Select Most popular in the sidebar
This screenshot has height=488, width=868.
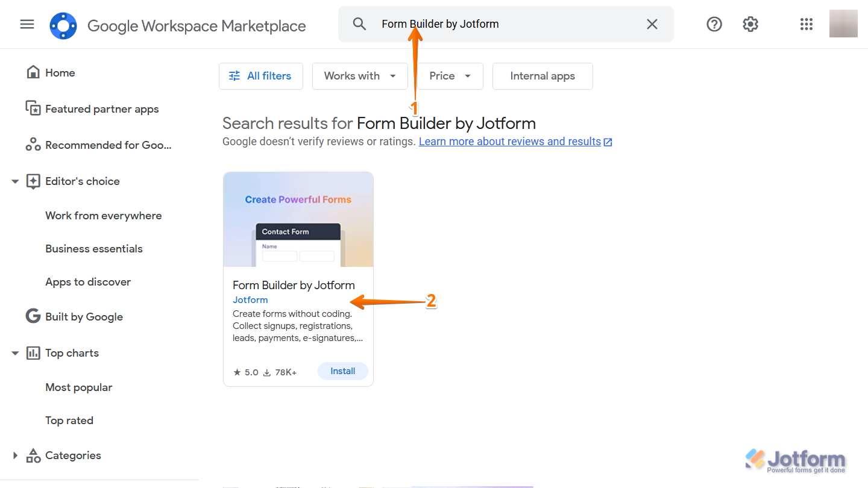click(78, 387)
